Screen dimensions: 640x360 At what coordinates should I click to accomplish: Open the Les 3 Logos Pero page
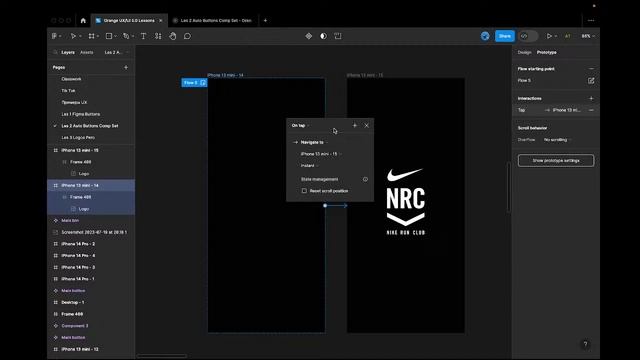(x=78, y=138)
